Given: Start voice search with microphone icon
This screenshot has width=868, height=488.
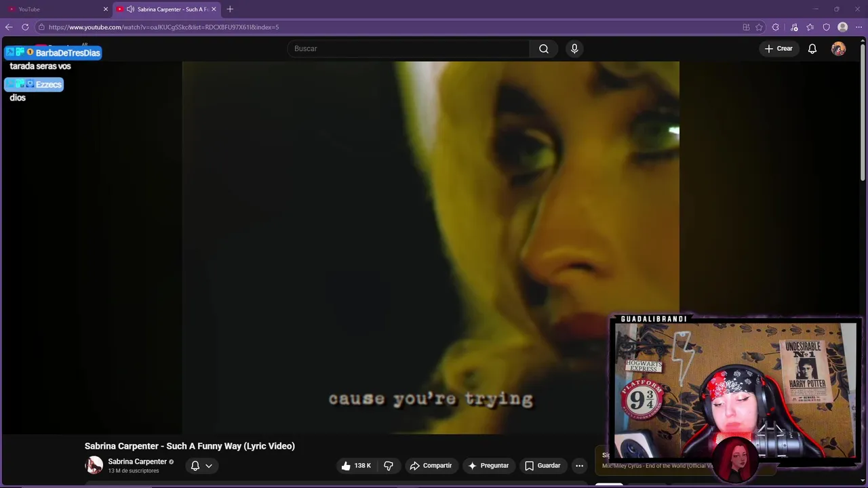Looking at the screenshot, I should click(574, 49).
